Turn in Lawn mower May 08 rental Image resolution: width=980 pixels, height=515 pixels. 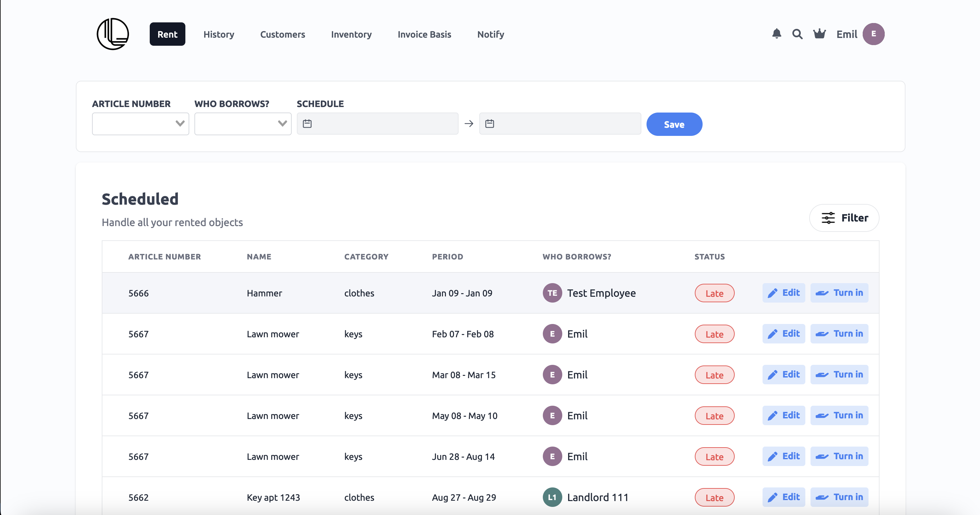tap(839, 415)
